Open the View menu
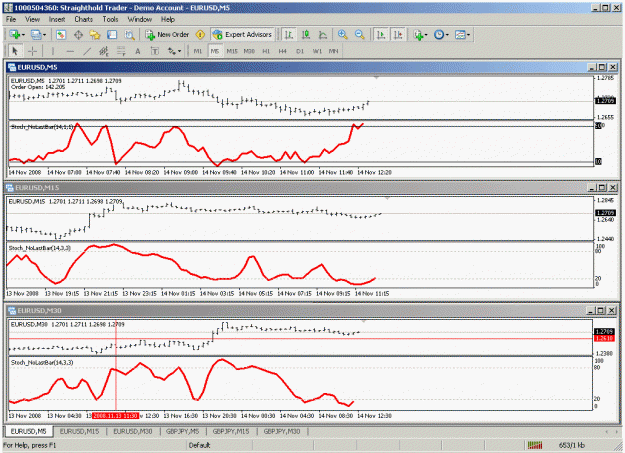 click(x=32, y=19)
